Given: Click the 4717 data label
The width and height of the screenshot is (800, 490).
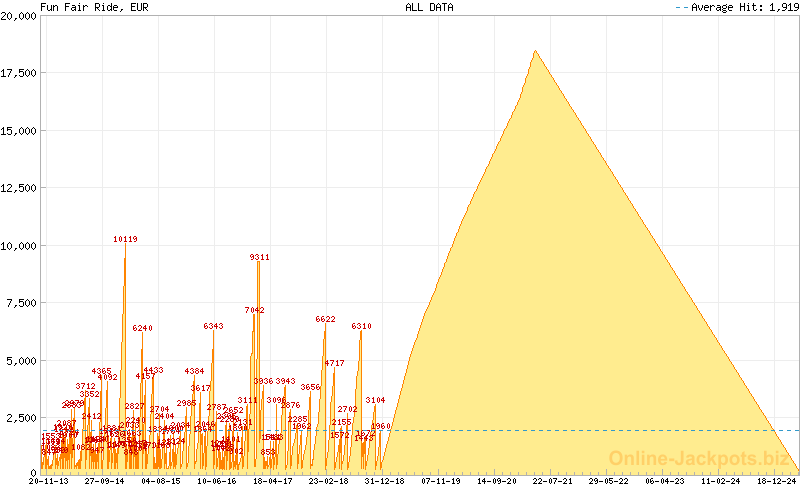Looking at the screenshot, I should point(334,363).
